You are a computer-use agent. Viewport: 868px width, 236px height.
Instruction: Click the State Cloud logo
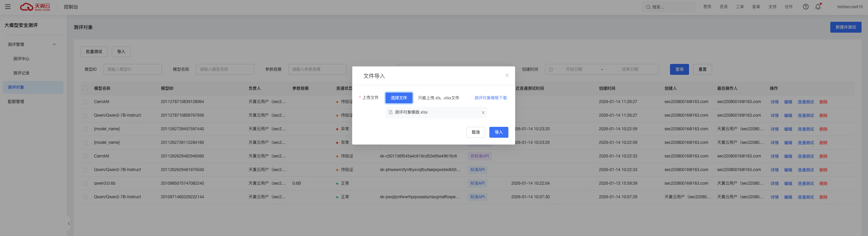coord(35,7)
